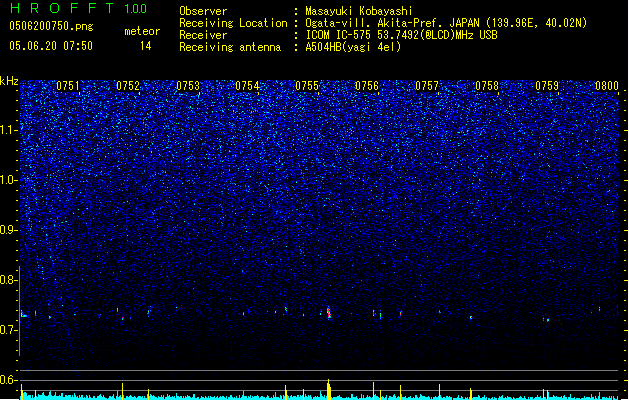Click the 0755 time marker
This screenshot has width=629, height=400.
(307, 86)
